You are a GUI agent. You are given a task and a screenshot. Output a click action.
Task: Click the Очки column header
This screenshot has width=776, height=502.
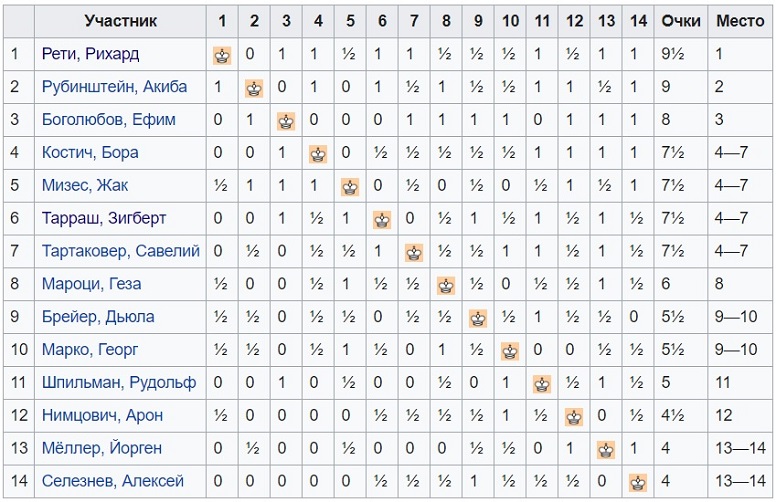click(680, 21)
